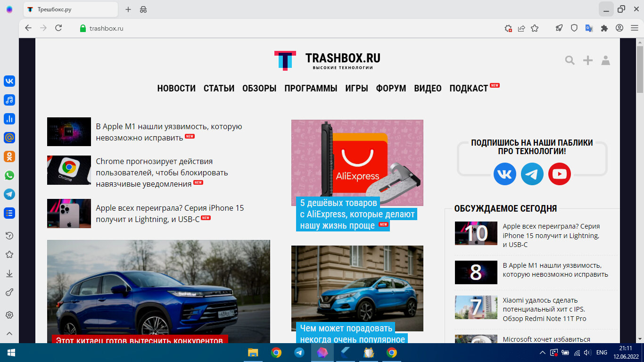Open iPhone 15 Lightning and USB-C headline

(x=170, y=214)
